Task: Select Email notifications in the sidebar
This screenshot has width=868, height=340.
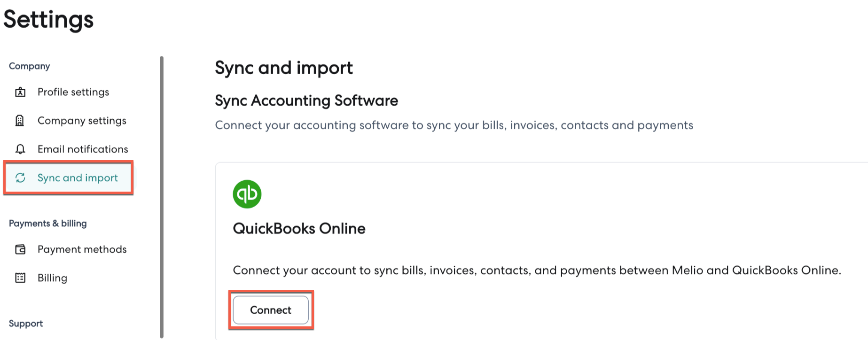Action: [83, 149]
